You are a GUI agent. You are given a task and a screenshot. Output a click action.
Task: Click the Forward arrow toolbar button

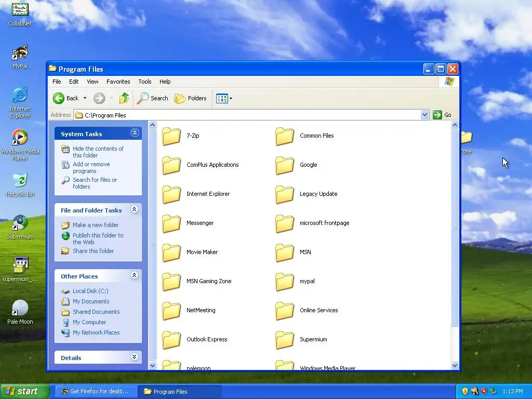tap(99, 98)
